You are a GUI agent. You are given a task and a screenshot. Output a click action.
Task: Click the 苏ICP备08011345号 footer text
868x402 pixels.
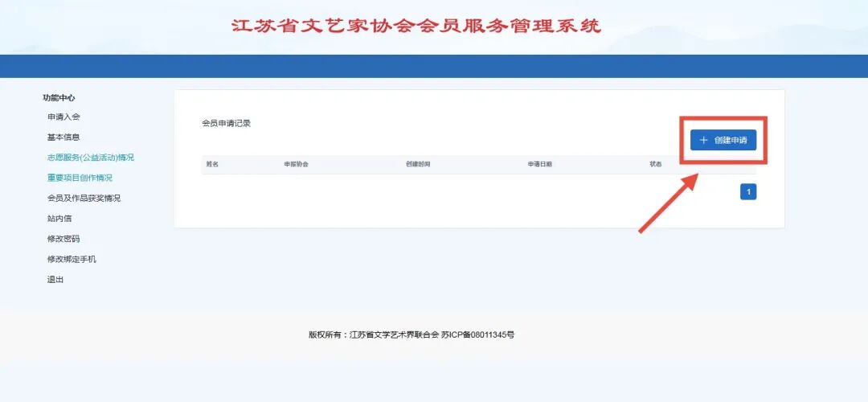click(477, 334)
